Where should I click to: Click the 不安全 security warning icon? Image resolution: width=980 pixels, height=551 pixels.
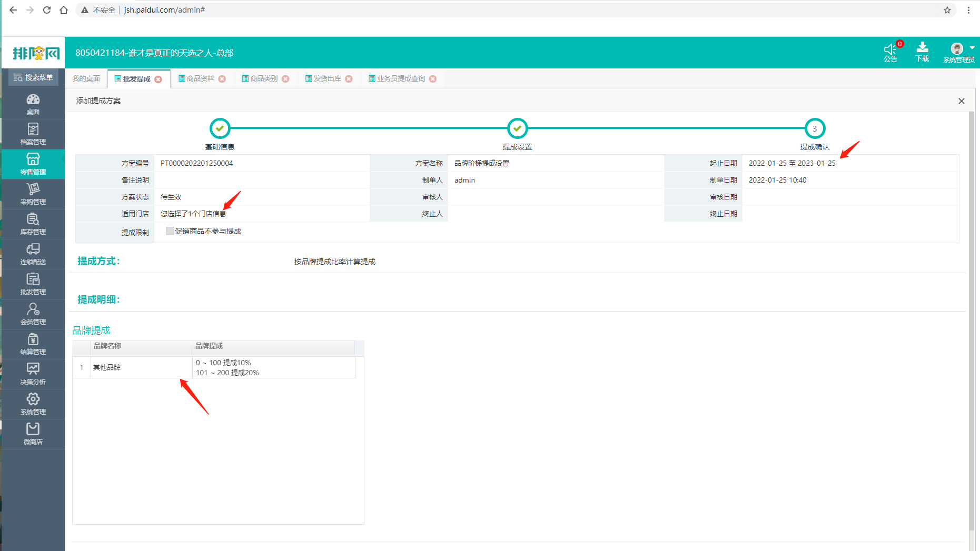click(x=85, y=10)
